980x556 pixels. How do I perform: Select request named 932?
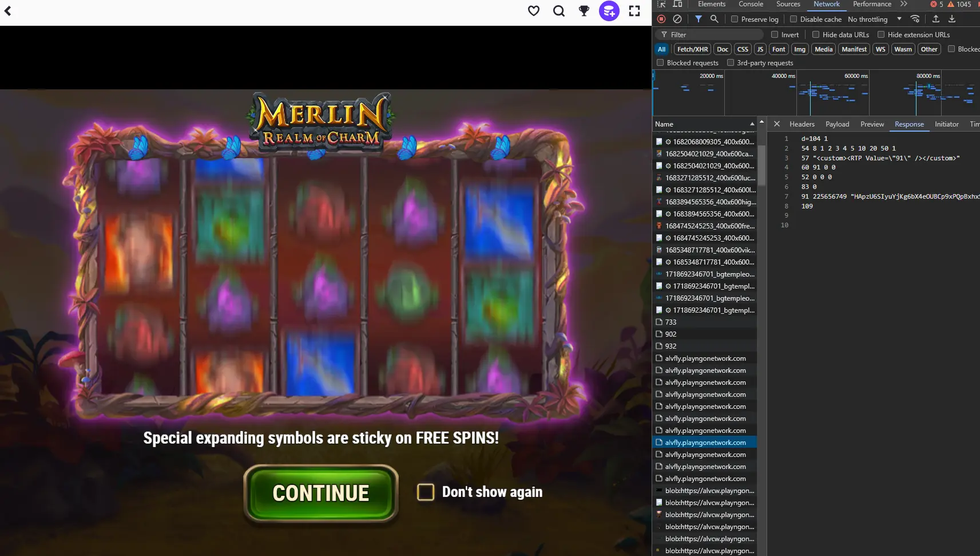(x=705, y=346)
